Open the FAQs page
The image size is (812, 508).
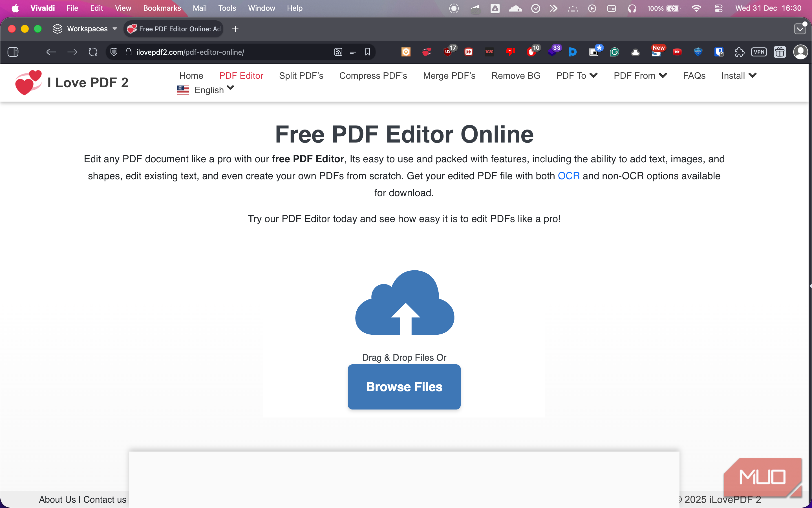click(x=694, y=76)
